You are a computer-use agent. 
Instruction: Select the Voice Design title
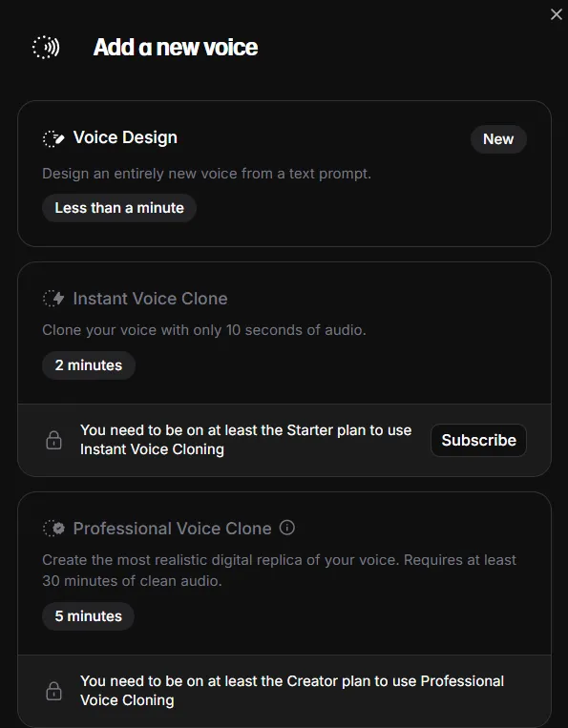[125, 137]
